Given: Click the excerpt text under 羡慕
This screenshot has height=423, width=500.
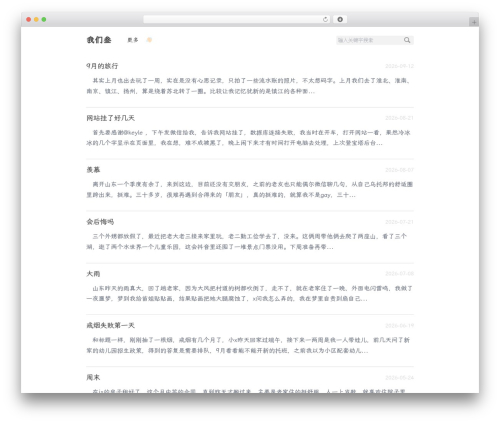Looking at the screenshot, I should pos(250,189).
